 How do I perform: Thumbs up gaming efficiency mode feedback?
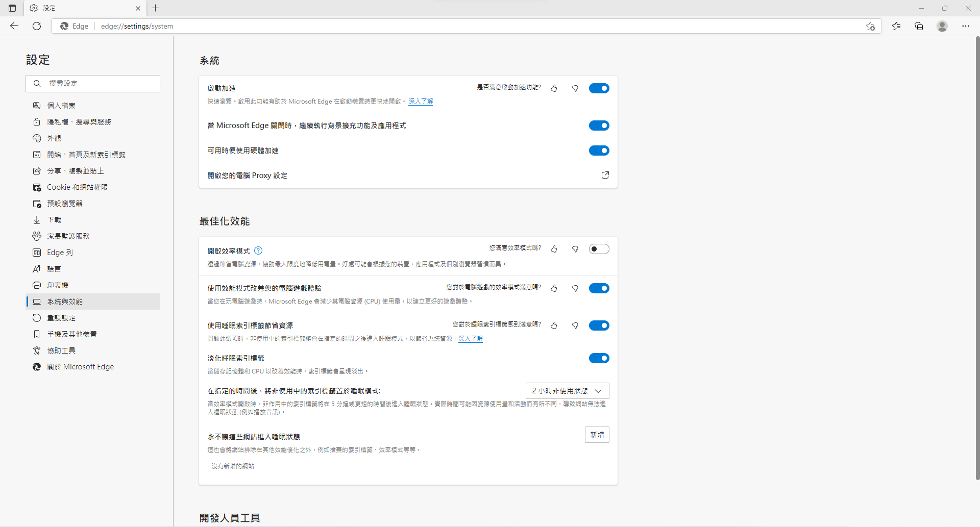(554, 288)
